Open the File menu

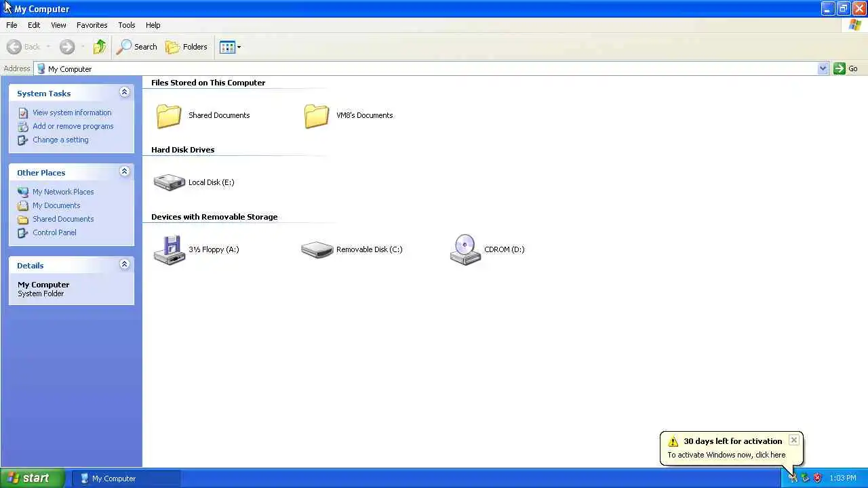(12, 25)
